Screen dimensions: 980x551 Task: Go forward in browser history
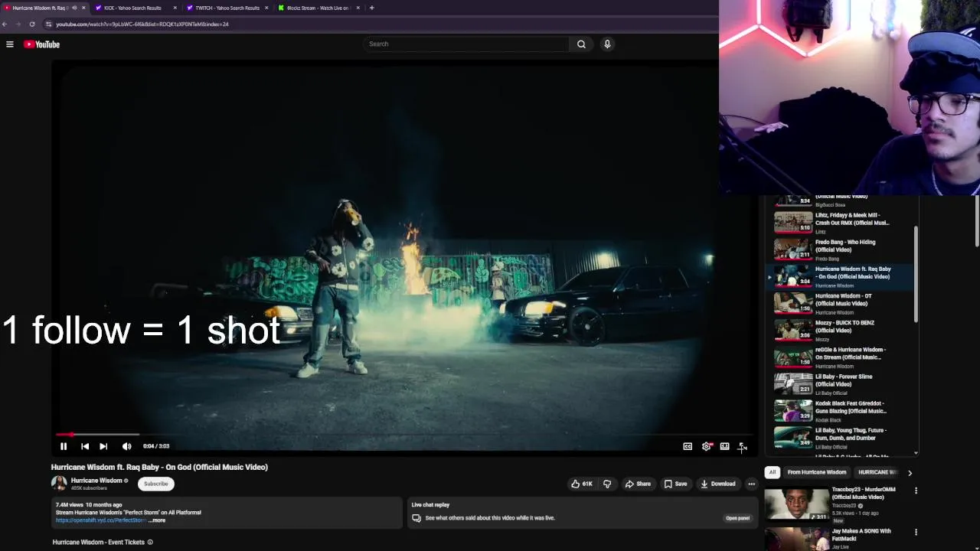pos(18,24)
